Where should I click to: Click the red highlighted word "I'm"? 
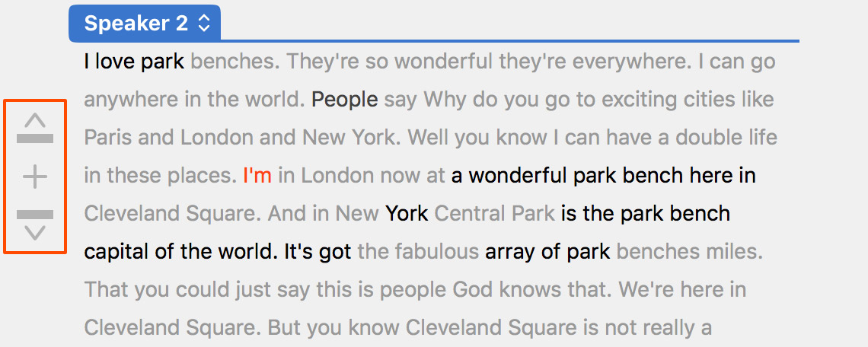click(257, 176)
